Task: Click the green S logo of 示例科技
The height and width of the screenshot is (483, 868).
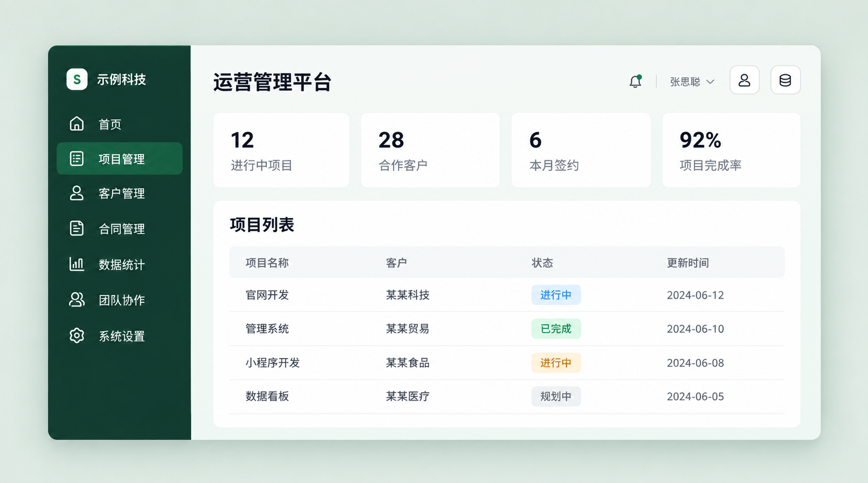Action: click(77, 79)
